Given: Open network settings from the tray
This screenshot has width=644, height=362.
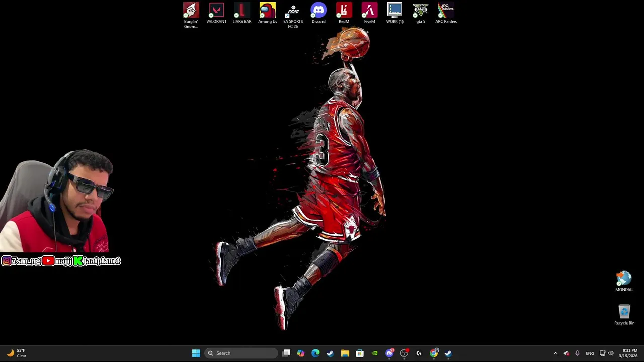Looking at the screenshot, I should click(602, 353).
